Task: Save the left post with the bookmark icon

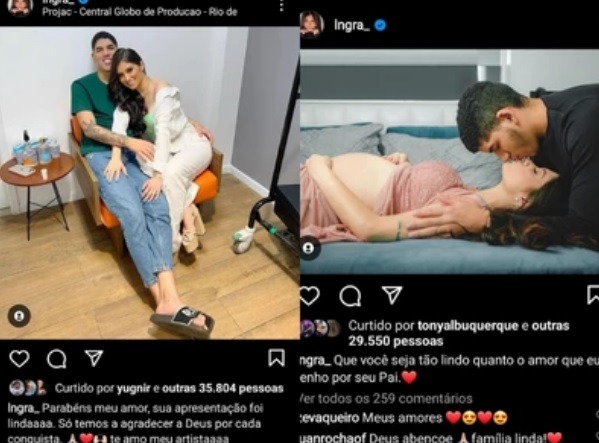Action: pyautogui.click(x=276, y=358)
